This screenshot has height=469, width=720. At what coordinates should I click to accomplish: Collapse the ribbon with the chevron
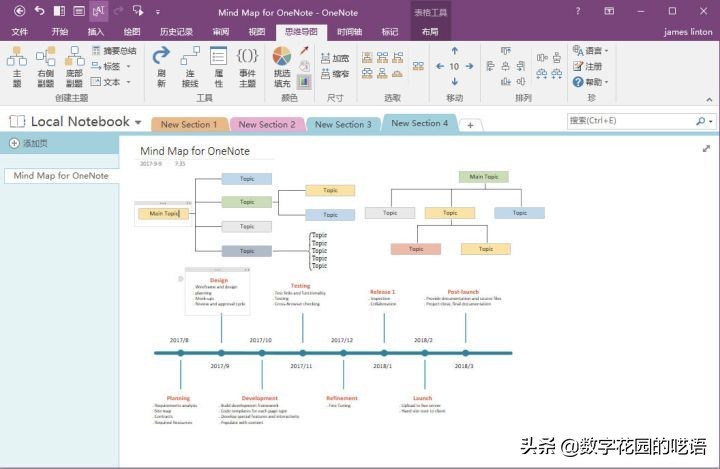pos(709,99)
